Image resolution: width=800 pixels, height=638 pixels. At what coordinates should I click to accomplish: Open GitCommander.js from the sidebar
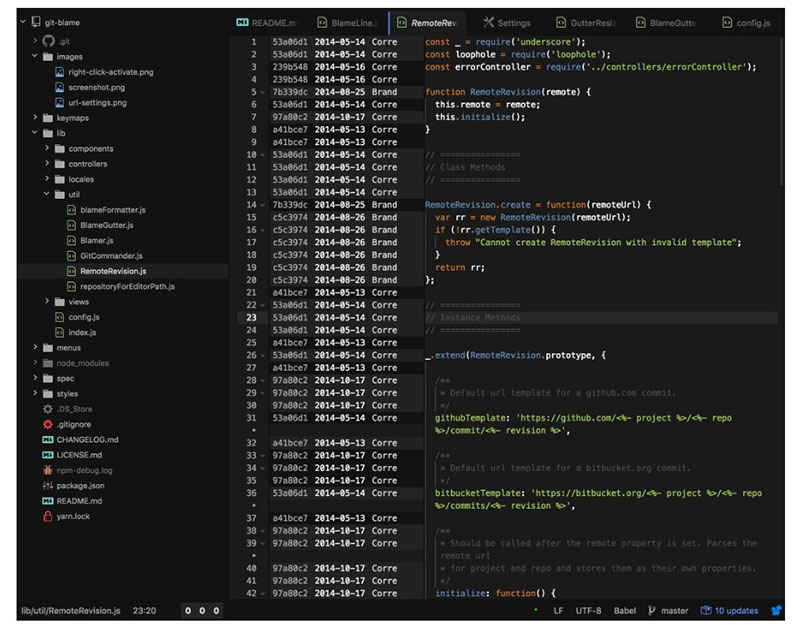(110, 257)
